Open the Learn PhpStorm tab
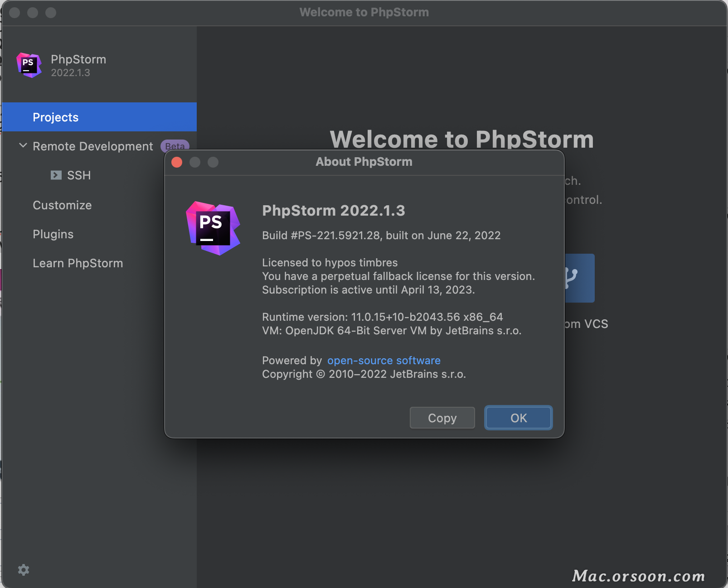Image resolution: width=728 pixels, height=588 pixels. coord(78,263)
